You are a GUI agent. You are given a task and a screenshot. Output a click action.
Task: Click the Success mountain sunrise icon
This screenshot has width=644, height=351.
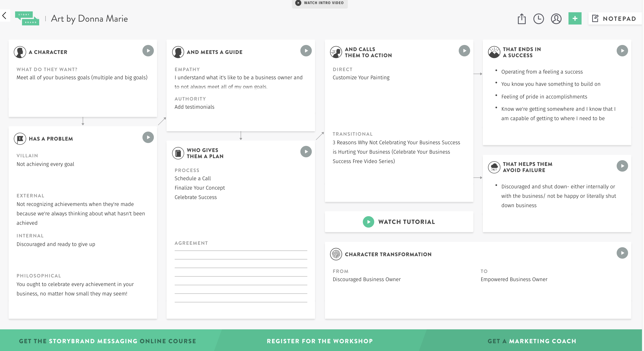pyautogui.click(x=494, y=52)
